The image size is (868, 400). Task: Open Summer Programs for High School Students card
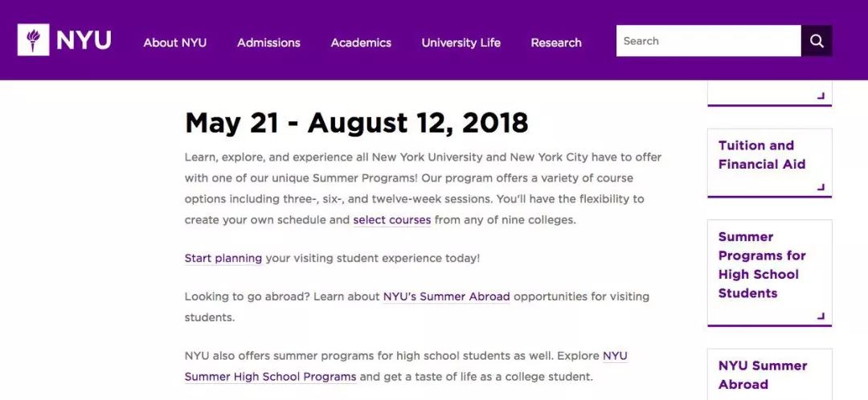762,265
